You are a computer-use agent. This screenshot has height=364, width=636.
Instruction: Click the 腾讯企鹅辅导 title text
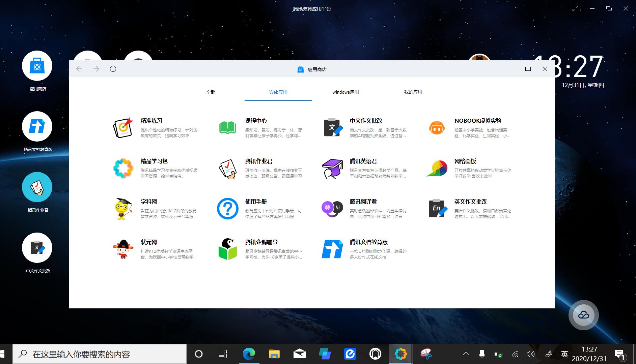(x=261, y=242)
